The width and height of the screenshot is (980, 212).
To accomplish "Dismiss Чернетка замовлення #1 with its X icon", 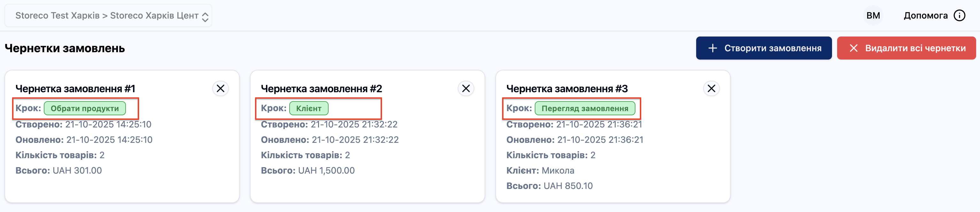I will point(221,88).
